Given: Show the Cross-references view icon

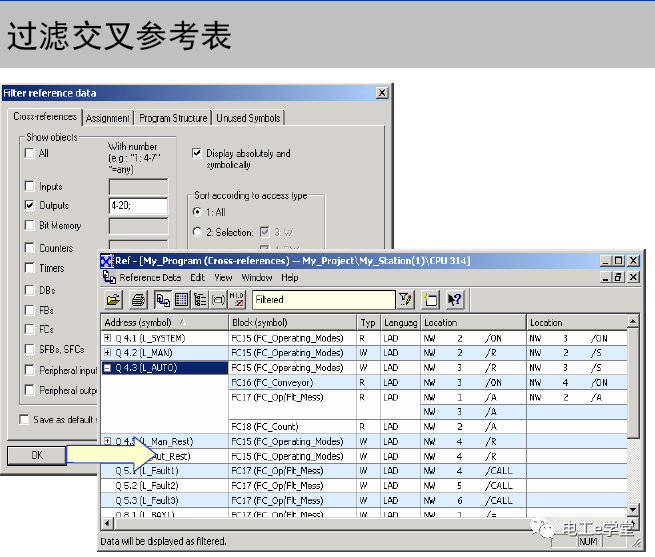Looking at the screenshot, I should [x=162, y=300].
